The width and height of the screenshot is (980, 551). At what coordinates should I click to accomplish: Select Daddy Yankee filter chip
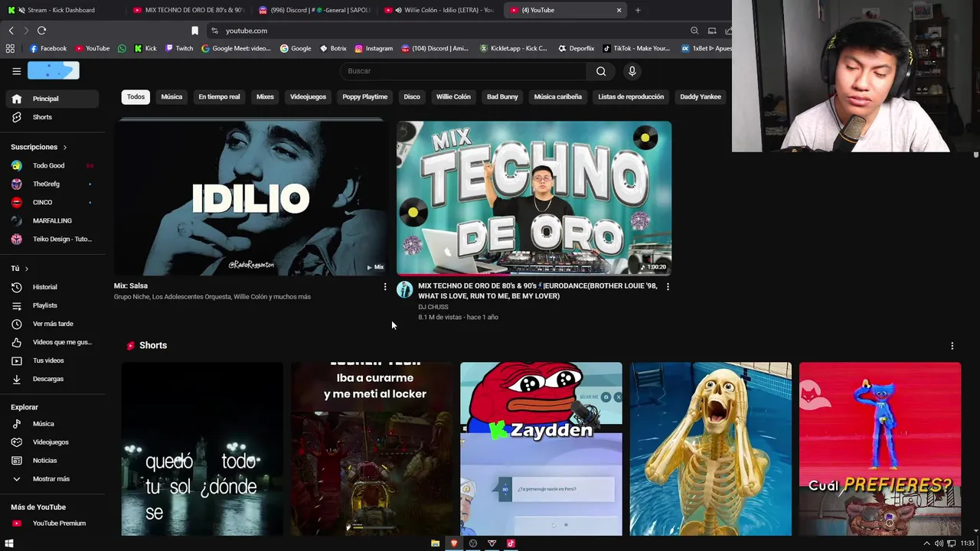[x=701, y=97]
